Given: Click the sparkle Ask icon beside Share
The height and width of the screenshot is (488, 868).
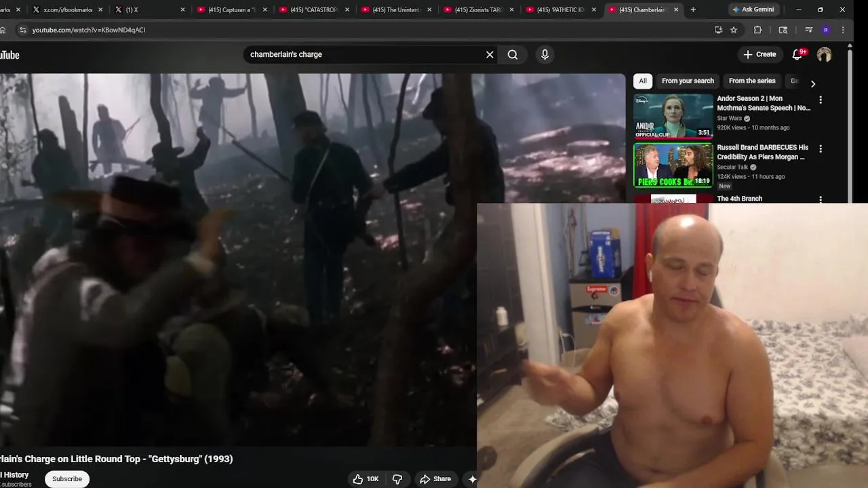Looking at the screenshot, I should coord(473,479).
